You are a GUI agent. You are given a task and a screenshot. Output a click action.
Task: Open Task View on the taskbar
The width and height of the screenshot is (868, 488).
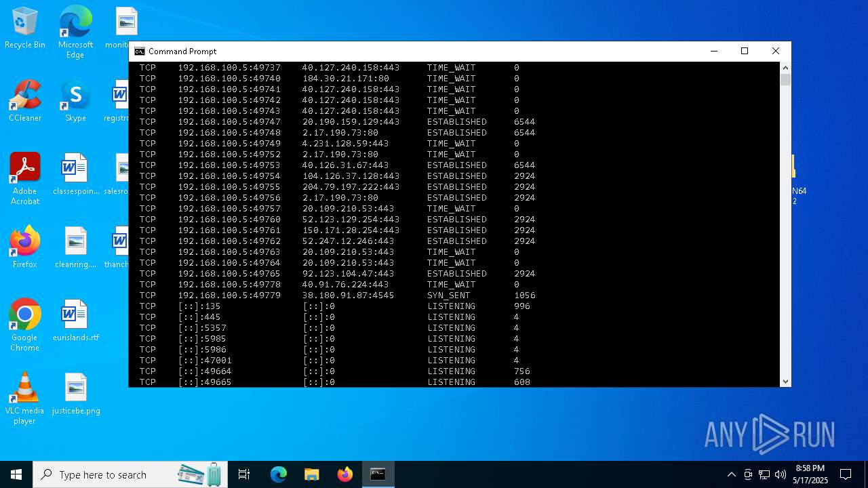(x=244, y=474)
